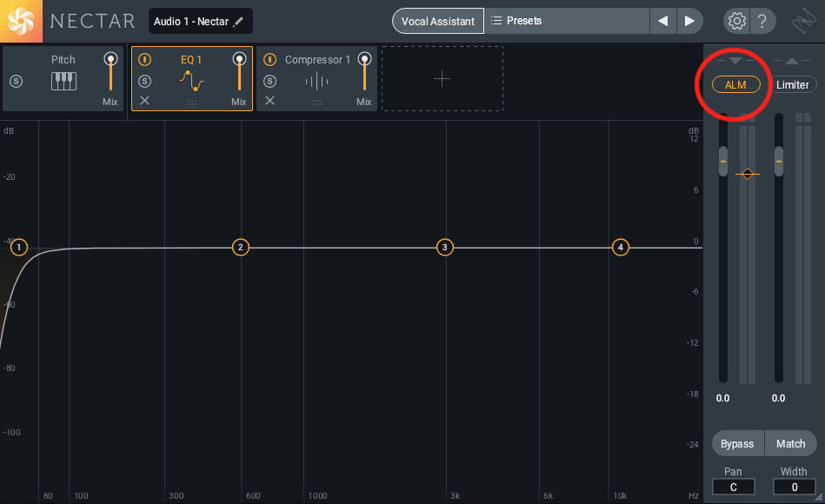The height and width of the screenshot is (504, 825).
Task: Grab the Compressor 1 reorder handle dots
Action: (x=317, y=103)
